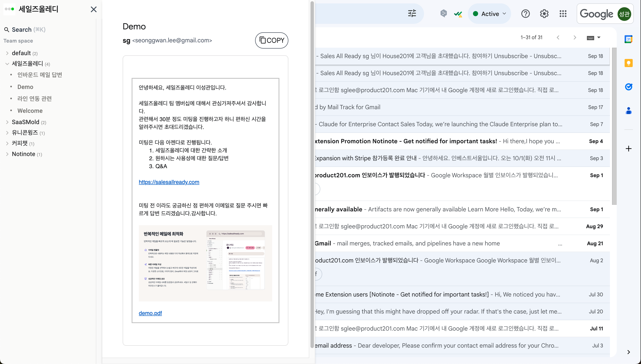The image size is (641, 364).
Task: Open Mail Track for Gmail email Sep 17
Action: coord(462,107)
